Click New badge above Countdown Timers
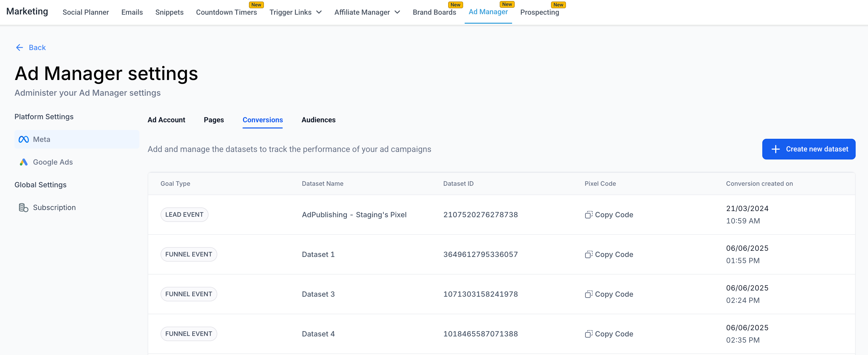868x355 pixels. pos(256,5)
